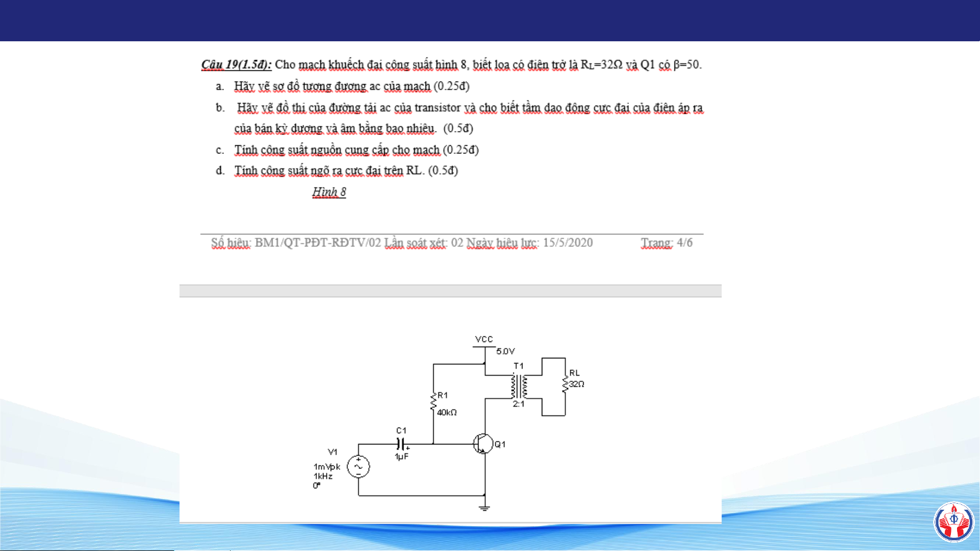This screenshot has width=980, height=551.
Task: Click the circular school logo in the corner
Action: coord(953,522)
